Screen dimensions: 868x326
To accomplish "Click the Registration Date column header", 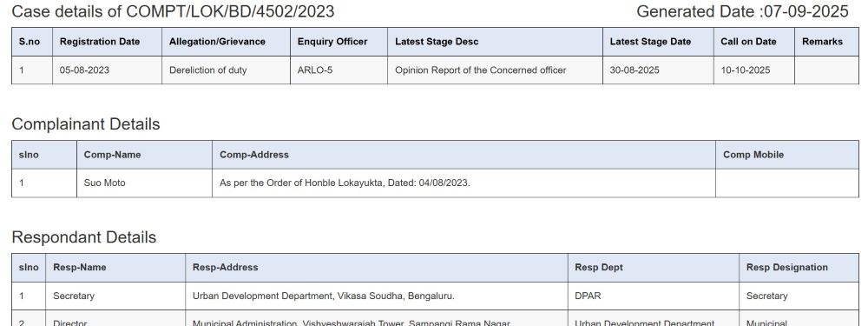I will click(x=107, y=42).
